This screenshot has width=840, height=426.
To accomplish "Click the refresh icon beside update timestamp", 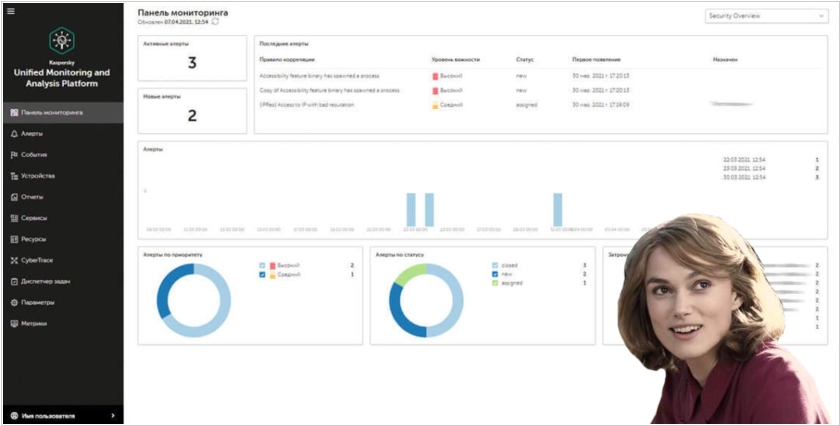I will pos(214,21).
